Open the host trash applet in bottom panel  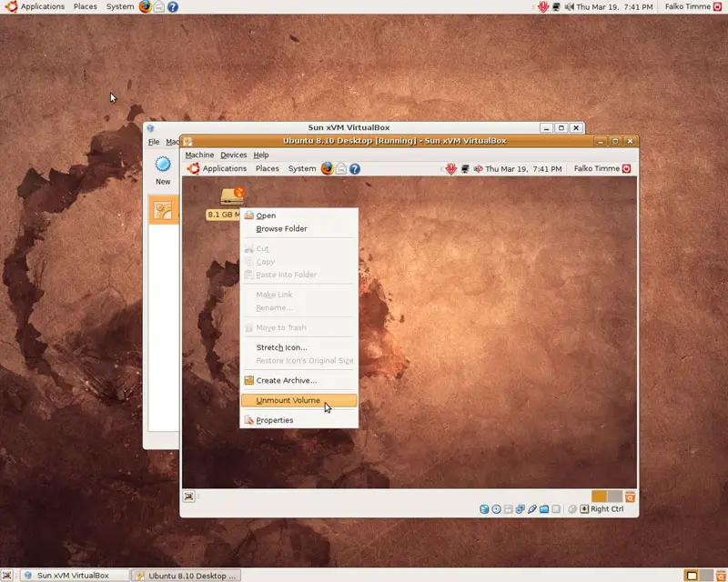coord(721,576)
